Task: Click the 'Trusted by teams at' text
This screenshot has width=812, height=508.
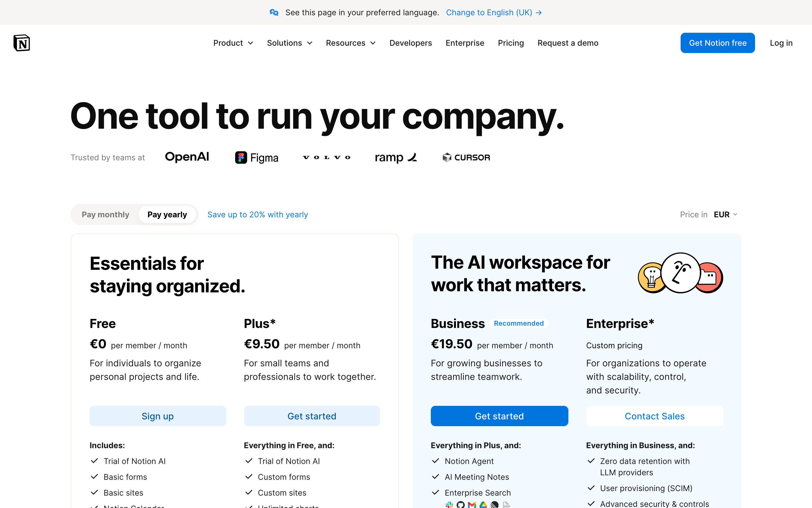Action: click(x=108, y=157)
